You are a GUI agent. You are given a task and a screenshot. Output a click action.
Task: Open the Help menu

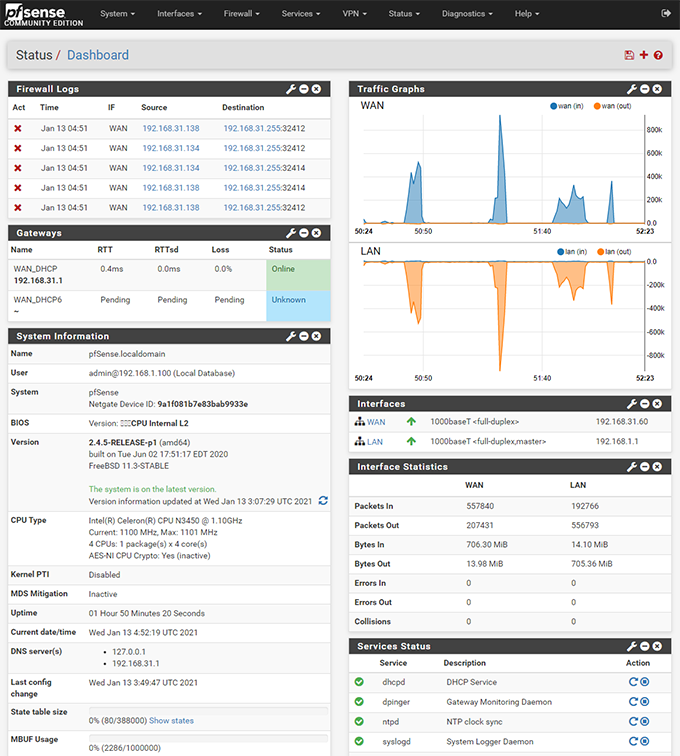pos(527,14)
